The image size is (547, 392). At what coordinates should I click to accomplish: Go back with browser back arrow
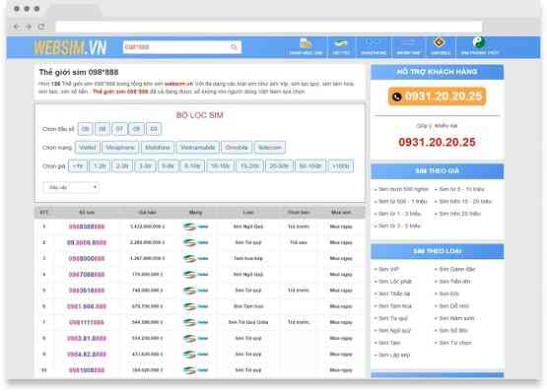[x=17, y=27]
